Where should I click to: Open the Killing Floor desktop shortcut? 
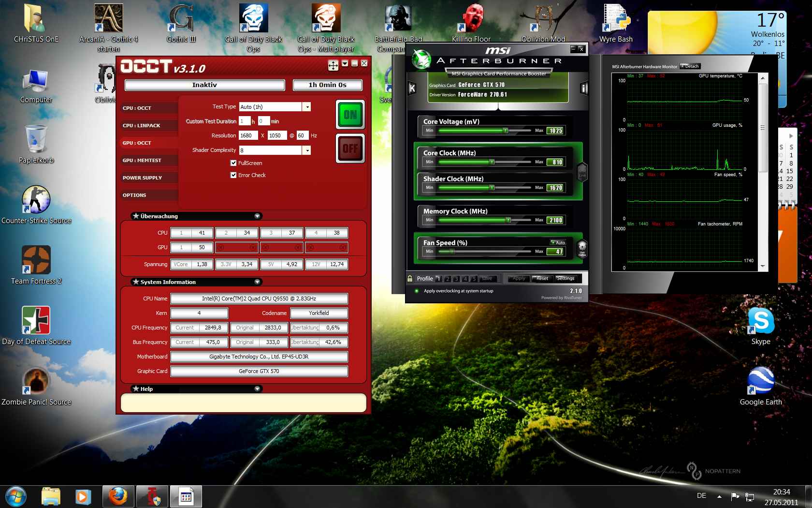tap(471, 23)
